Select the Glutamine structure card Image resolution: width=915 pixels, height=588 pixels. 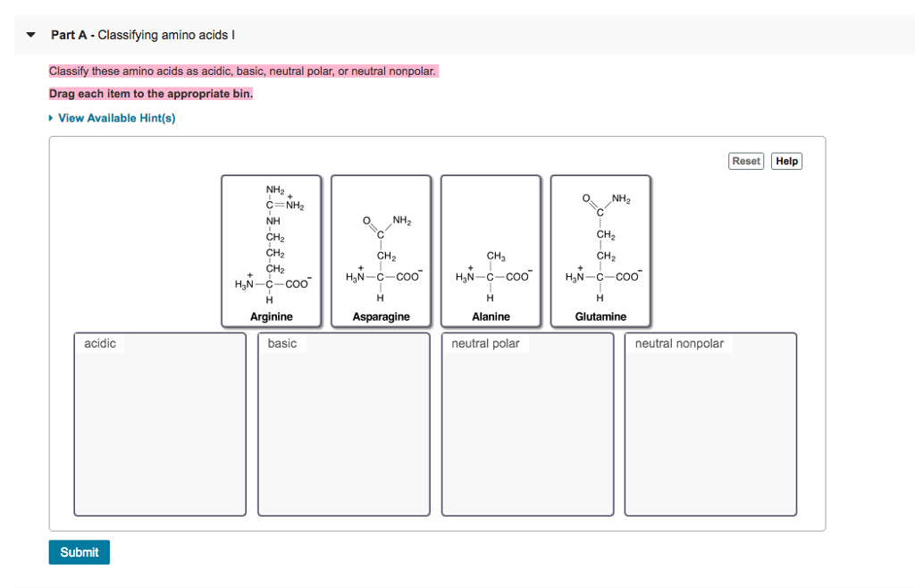(x=600, y=250)
